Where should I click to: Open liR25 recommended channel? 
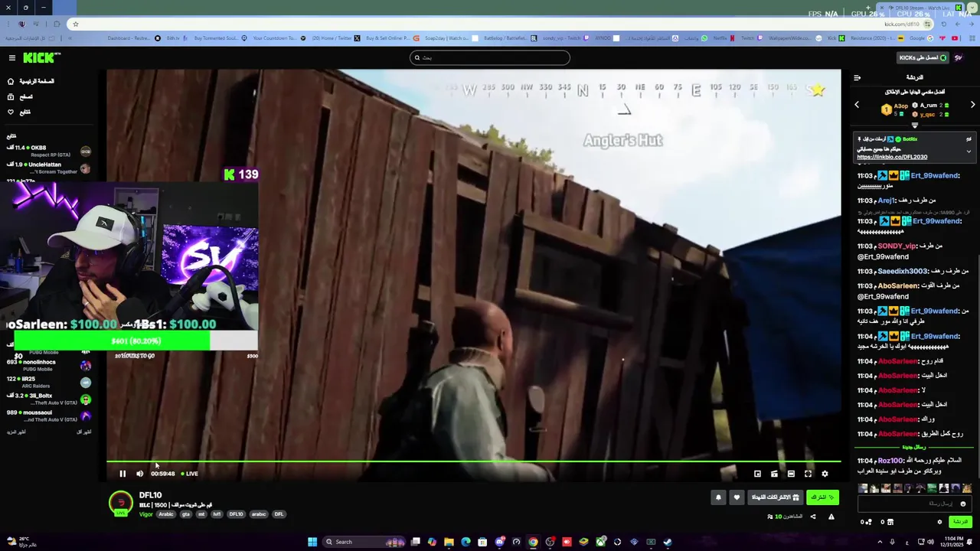click(47, 382)
